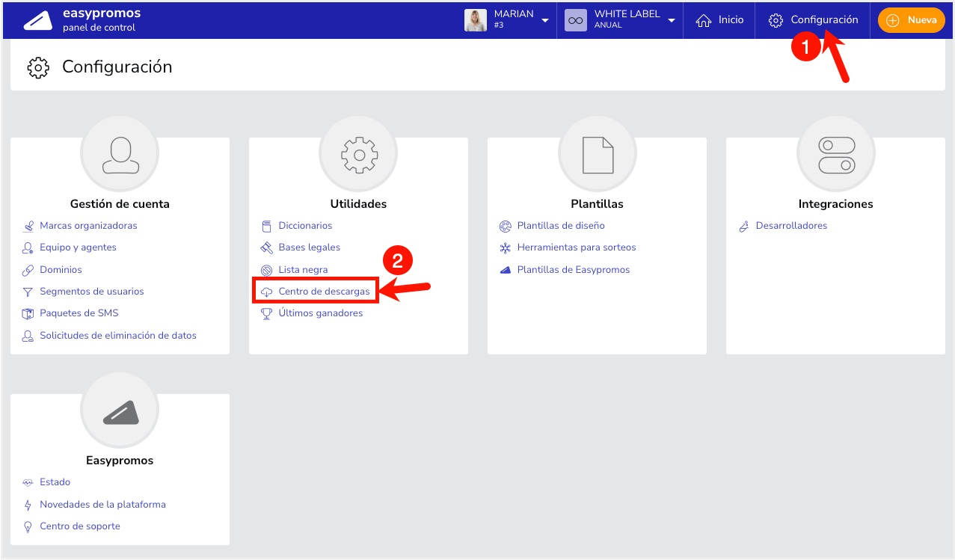Click the Integraciones toggle switches icon

[836, 155]
